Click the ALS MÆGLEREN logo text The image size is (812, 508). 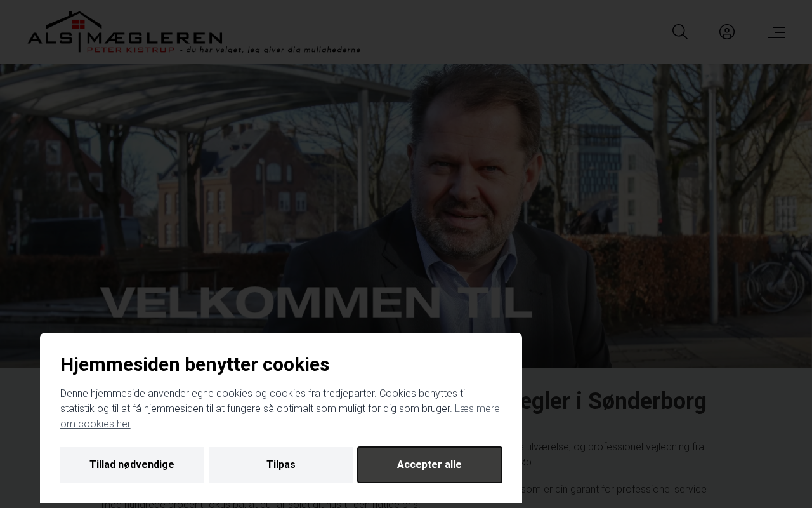(x=125, y=38)
